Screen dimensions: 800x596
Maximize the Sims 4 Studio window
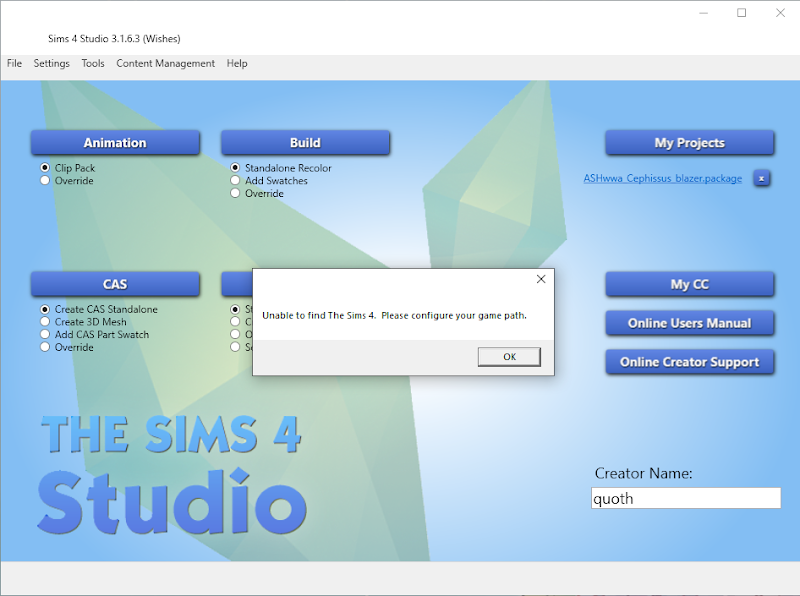coord(742,13)
